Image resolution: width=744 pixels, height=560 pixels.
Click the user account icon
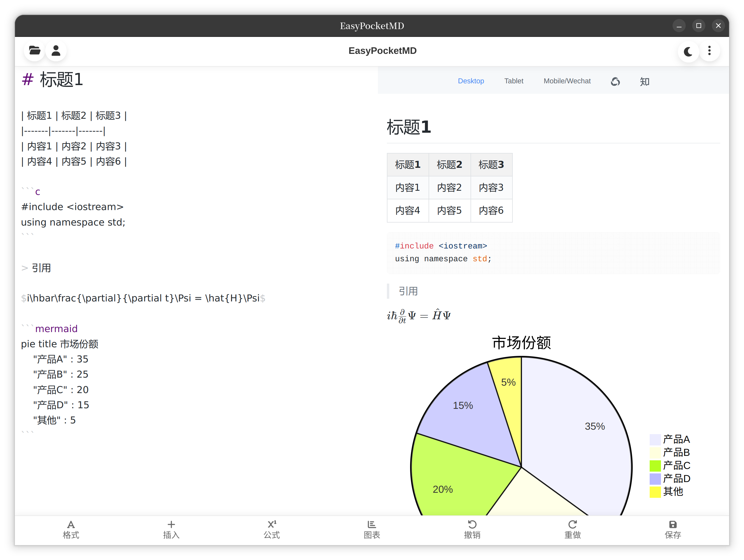click(x=56, y=51)
